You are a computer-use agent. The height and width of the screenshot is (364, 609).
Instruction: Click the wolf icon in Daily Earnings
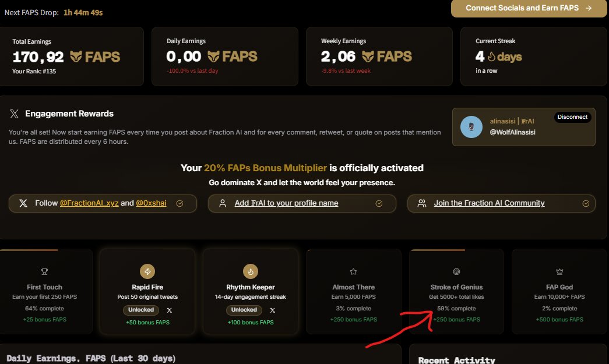[213, 56]
